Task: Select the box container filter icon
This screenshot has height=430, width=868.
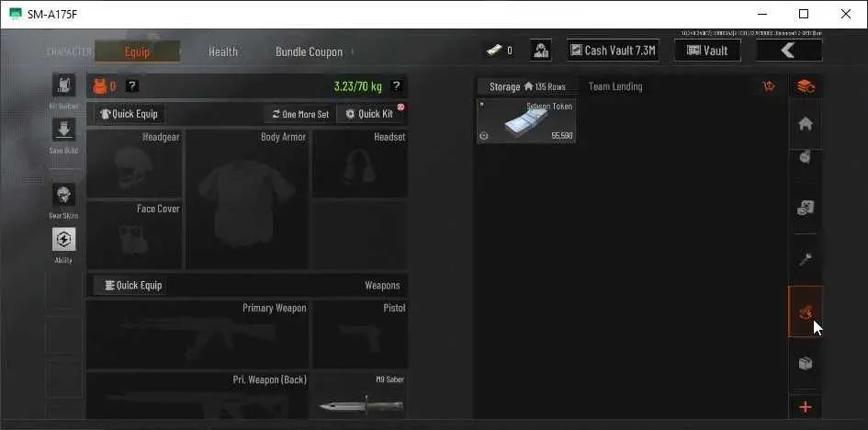Action: tap(806, 363)
